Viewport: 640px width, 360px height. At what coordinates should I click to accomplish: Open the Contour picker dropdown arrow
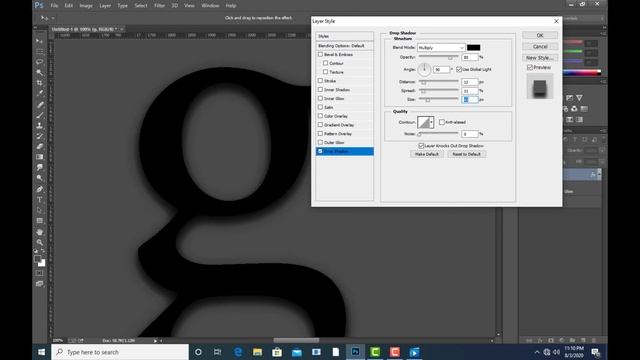pyautogui.click(x=431, y=122)
